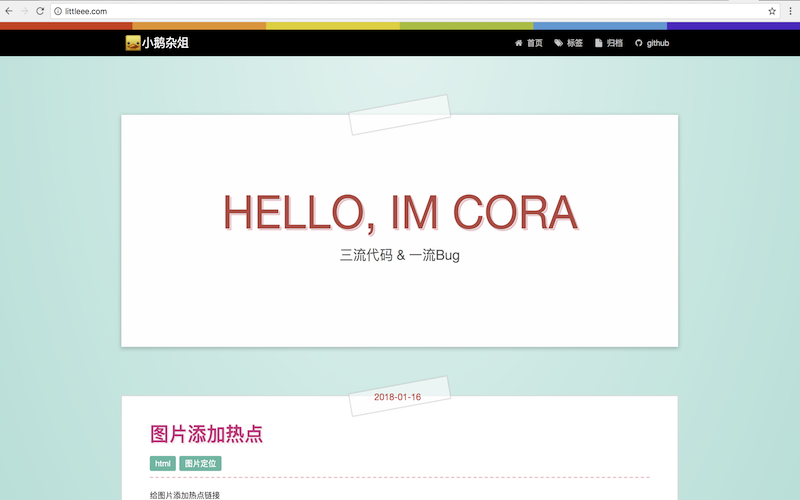Select the 图片定位 tag button
Image resolution: width=800 pixels, height=500 pixels.
(x=200, y=463)
